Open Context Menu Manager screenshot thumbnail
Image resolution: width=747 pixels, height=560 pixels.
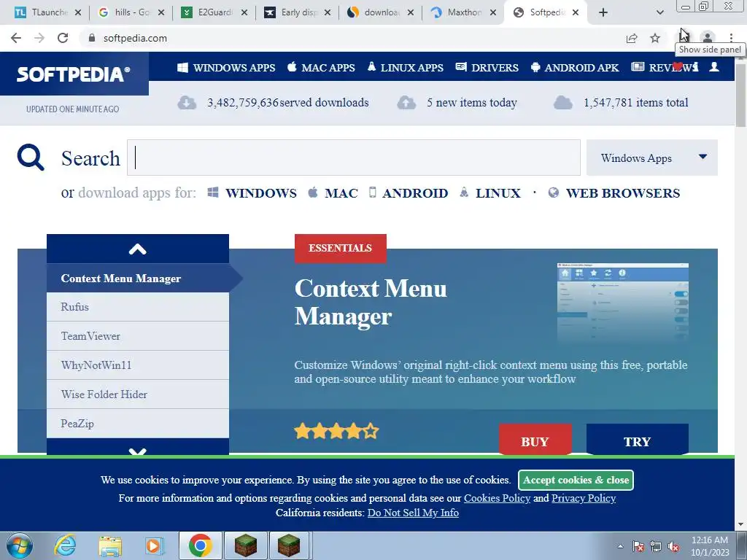pos(623,303)
